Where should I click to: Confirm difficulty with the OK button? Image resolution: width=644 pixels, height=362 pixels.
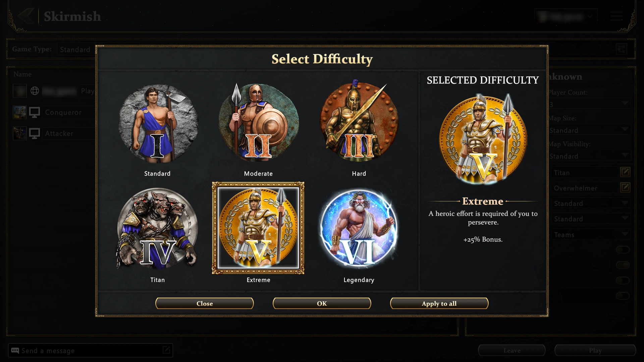[322, 303]
